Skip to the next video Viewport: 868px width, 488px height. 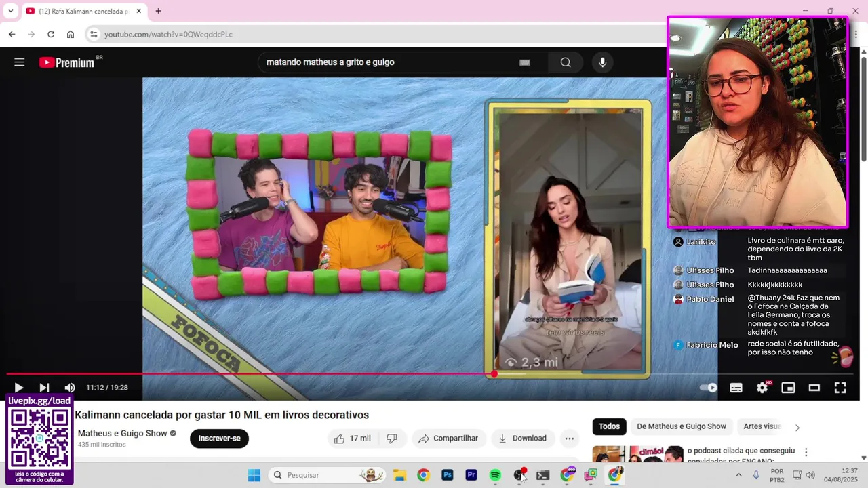pyautogui.click(x=44, y=388)
